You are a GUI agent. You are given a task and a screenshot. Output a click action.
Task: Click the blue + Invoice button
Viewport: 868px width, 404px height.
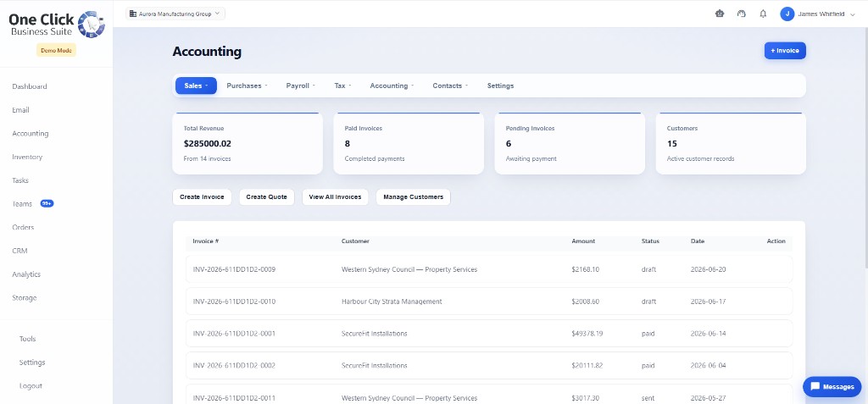785,50
